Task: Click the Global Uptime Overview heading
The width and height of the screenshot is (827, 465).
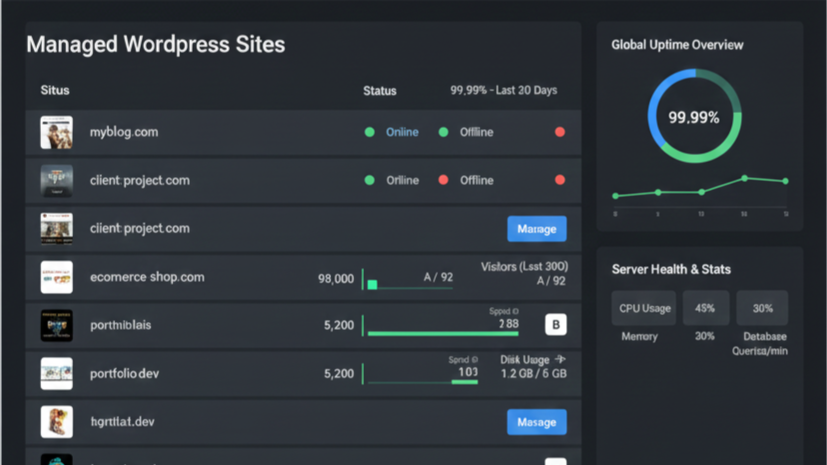Action: [x=677, y=45]
